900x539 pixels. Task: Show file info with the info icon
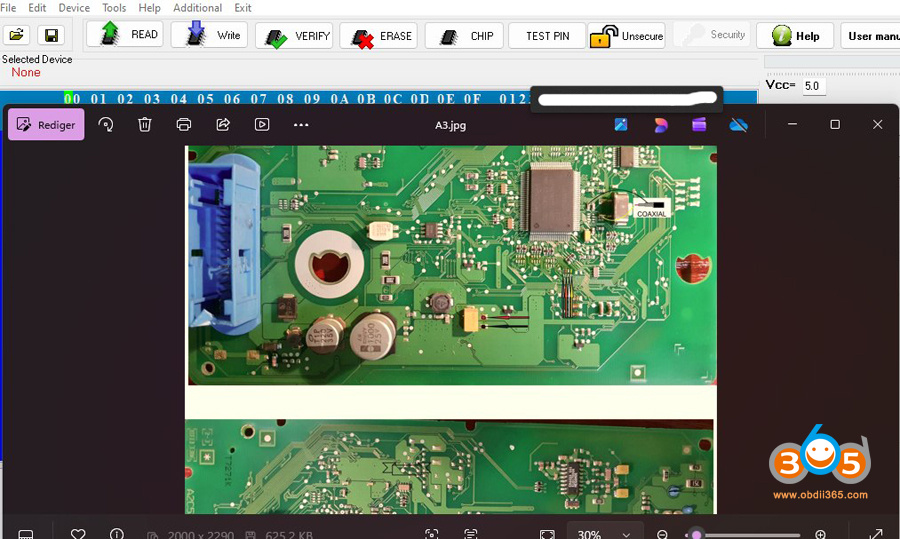117,534
